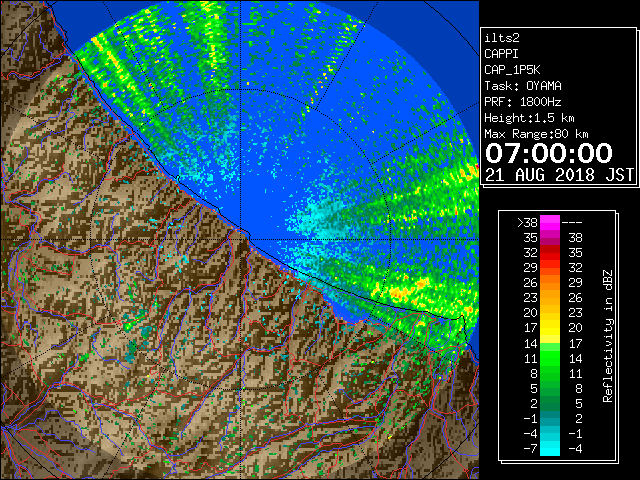The width and height of the screenshot is (640, 480).
Task: Click the 'ilts2' label in info box
Action: [x=502, y=38]
